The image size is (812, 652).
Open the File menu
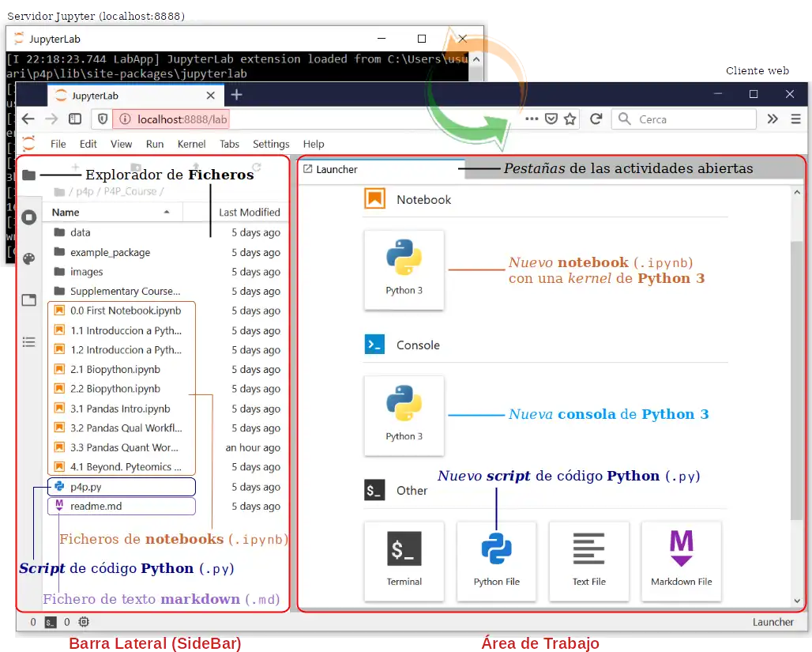click(x=58, y=144)
